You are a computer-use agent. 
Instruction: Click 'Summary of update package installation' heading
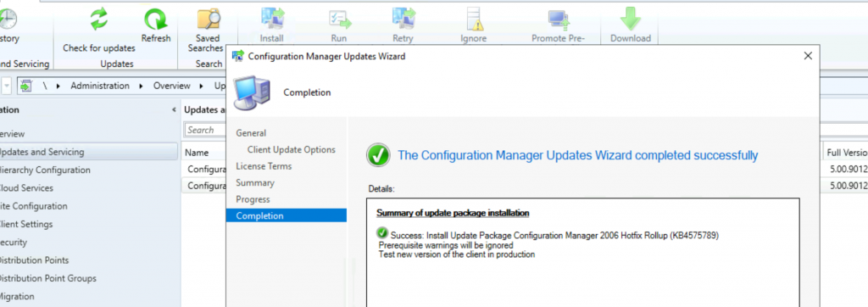tap(453, 213)
